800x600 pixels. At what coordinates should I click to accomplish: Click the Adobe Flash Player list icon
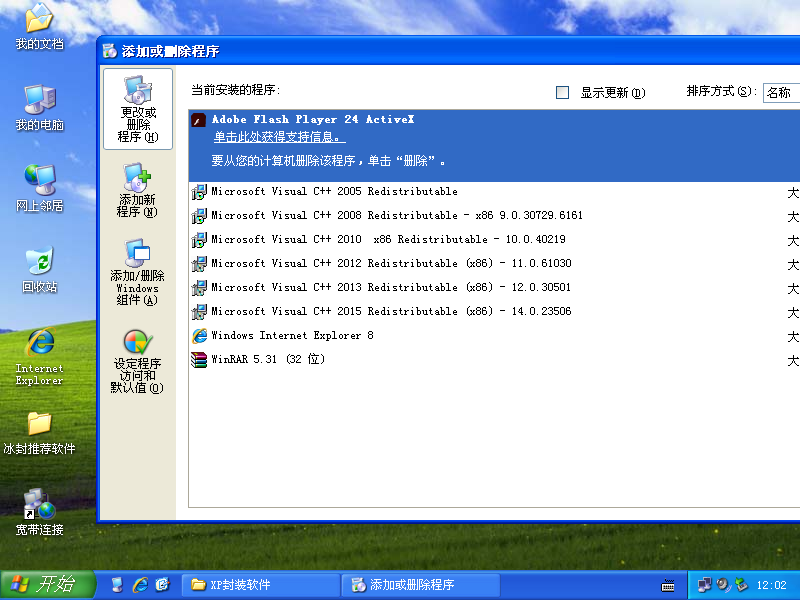199,120
